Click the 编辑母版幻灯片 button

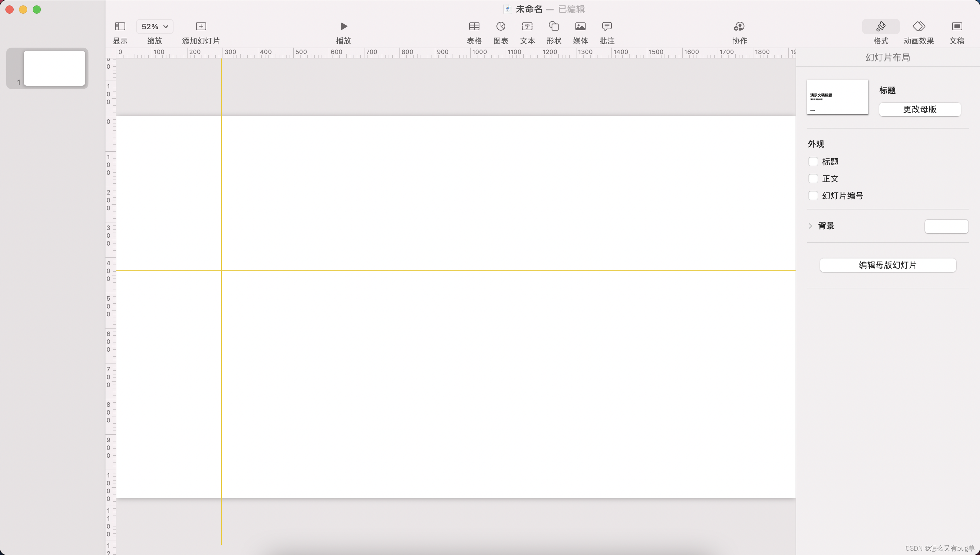(x=887, y=265)
